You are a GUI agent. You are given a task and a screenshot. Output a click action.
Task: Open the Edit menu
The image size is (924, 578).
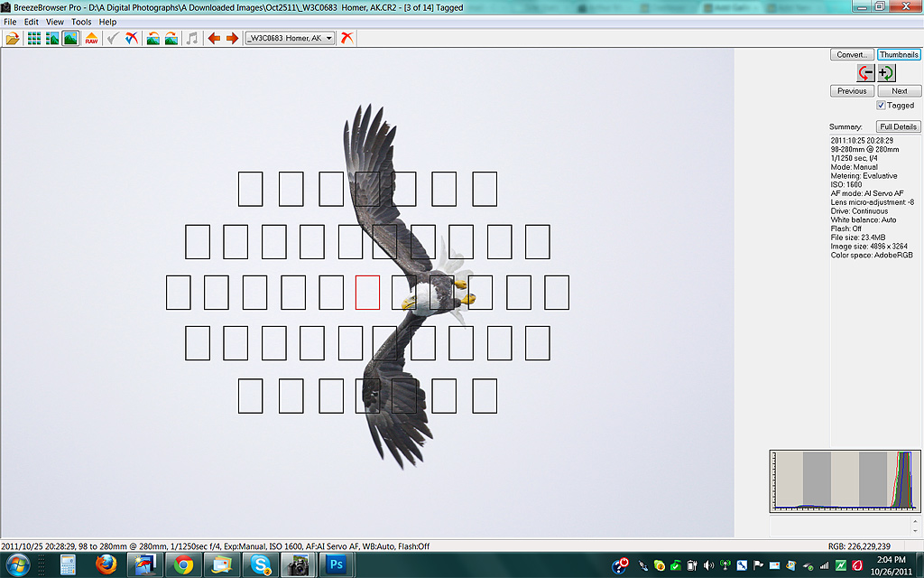click(x=32, y=22)
